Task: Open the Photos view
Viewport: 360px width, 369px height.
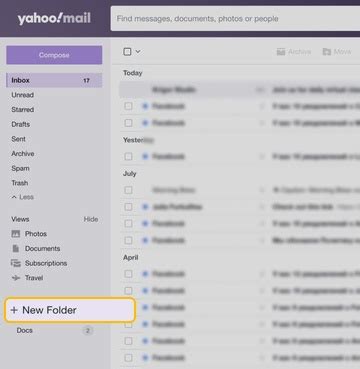Action: [36, 234]
